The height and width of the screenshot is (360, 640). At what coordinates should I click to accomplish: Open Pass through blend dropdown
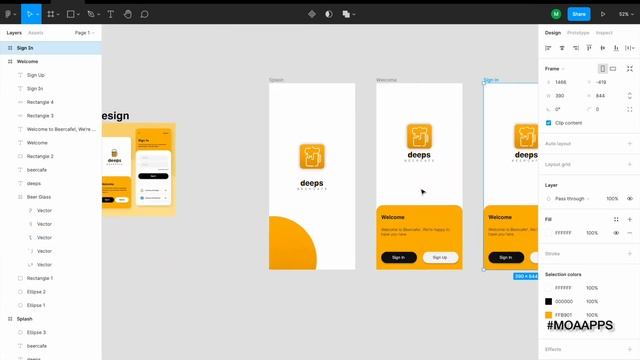click(572, 198)
